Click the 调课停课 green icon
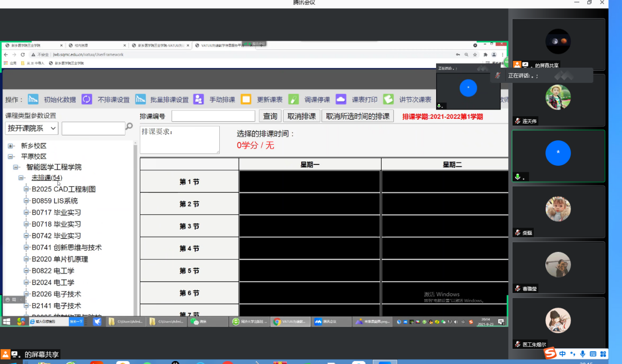The height and width of the screenshot is (364, 622). pyautogui.click(x=293, y=100)
